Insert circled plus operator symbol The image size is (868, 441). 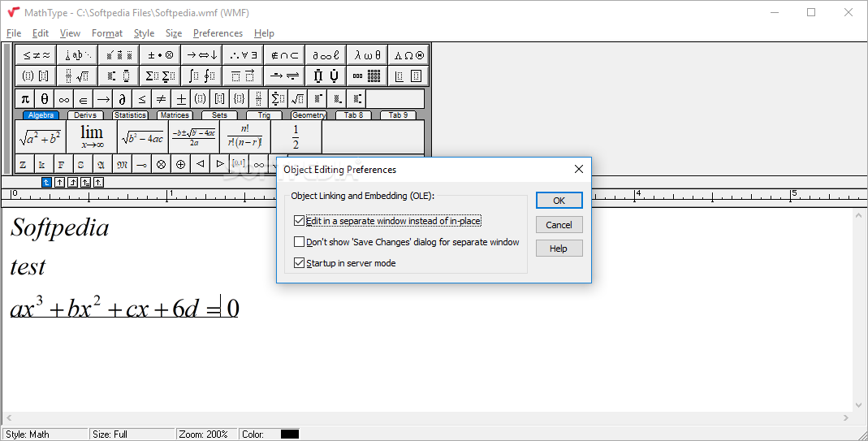pos(180,165)
